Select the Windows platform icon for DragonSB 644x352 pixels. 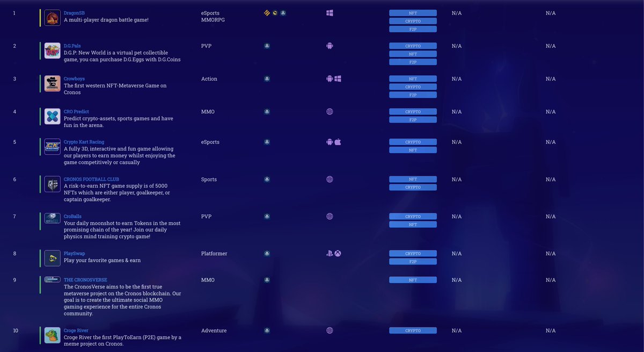[330, 12]
